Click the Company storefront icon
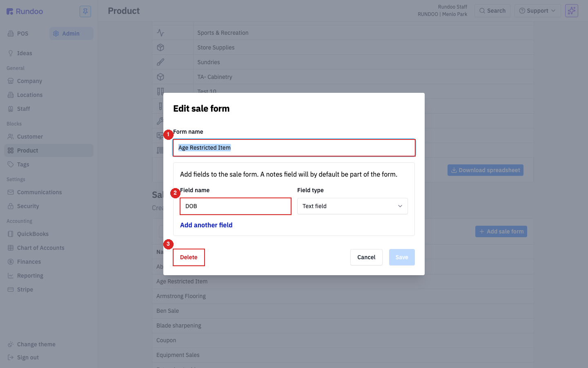 point(11,81)
